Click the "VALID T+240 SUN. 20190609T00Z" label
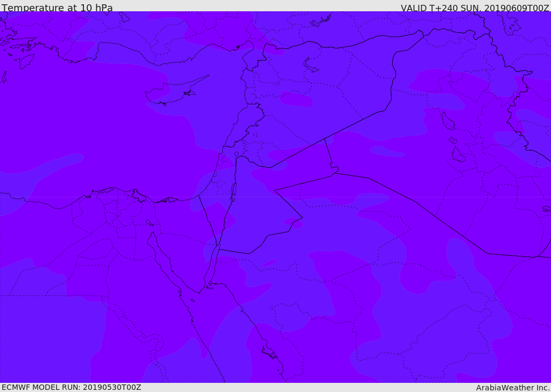This screenshot has height=392, width=551. tap(475, 8)
